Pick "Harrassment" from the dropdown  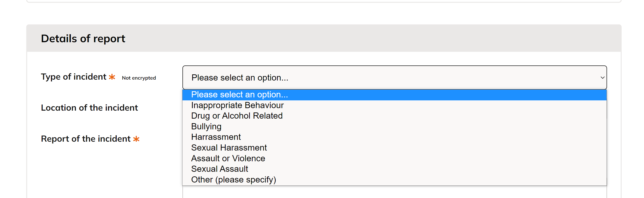click(x=216, y=137)
